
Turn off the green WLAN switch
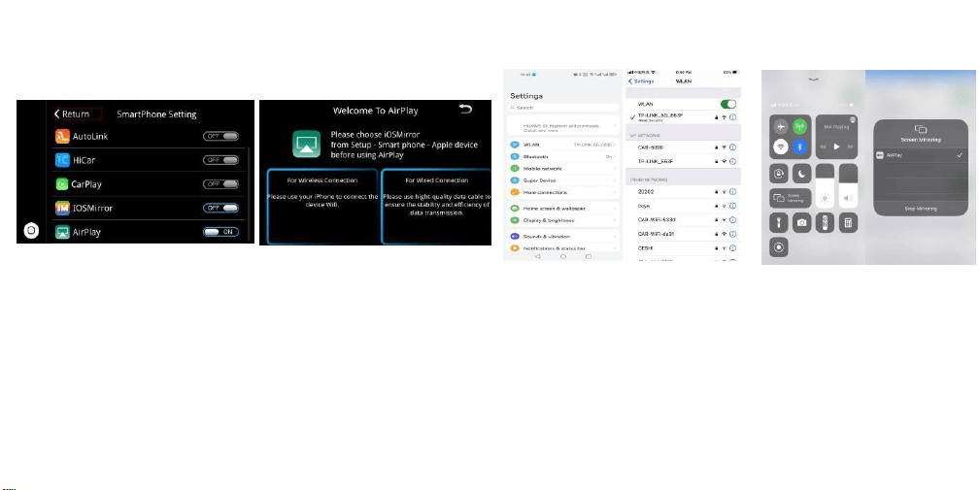[728, 104]
